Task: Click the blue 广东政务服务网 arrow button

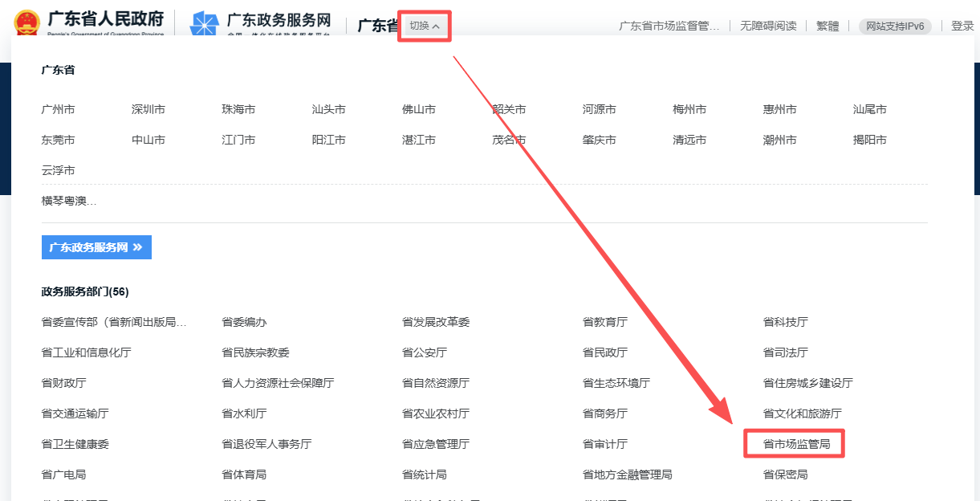Action: 96,246
